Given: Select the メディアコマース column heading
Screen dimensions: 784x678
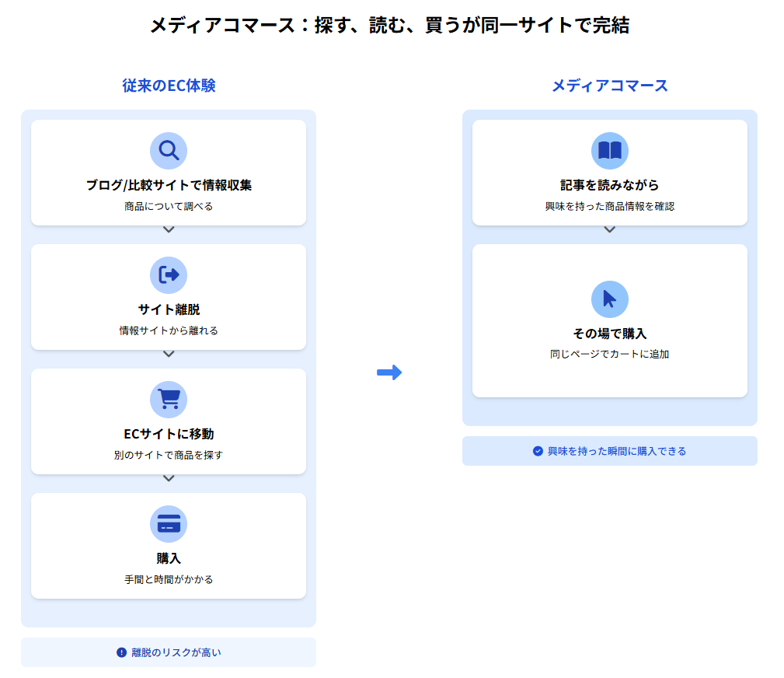Looking at the screenshot, I should [x=609, y=86].
